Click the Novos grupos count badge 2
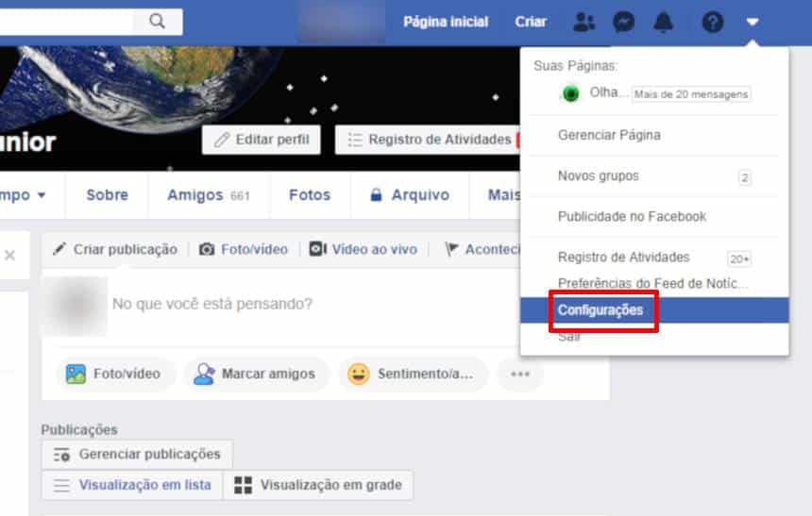This screenshot has height=516, width=812. [745, 177]
